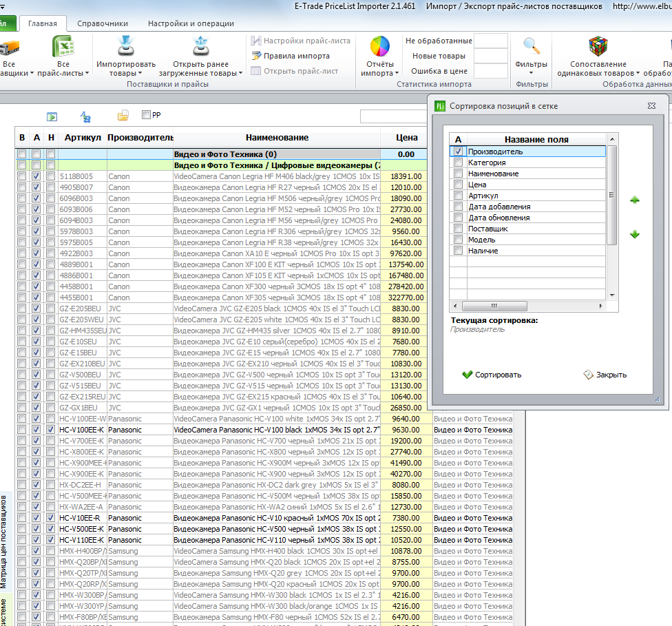
Task: Expand Все поставщики dropdown arrow
Action: point(32,73)
